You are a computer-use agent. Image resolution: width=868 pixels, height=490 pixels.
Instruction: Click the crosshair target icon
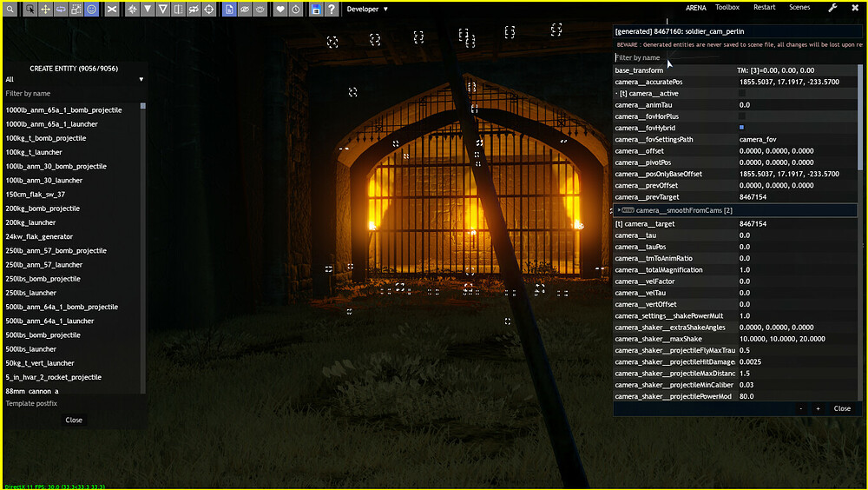(209, 9)
